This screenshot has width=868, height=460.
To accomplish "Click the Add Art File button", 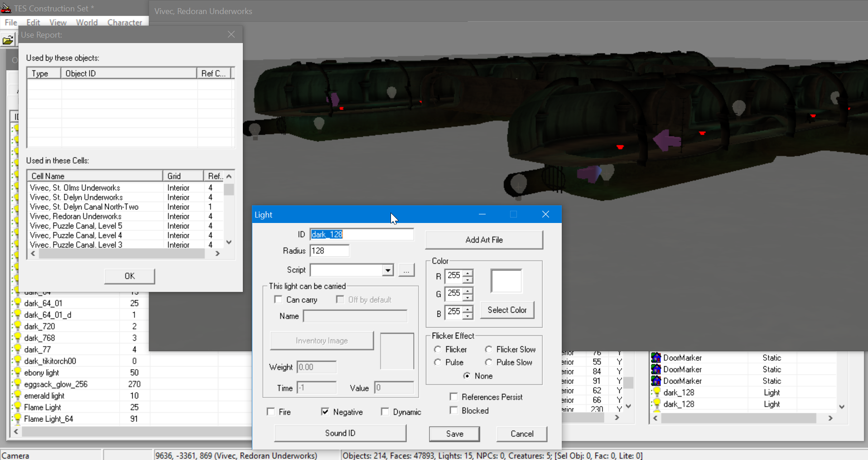I will coord(484,240).
